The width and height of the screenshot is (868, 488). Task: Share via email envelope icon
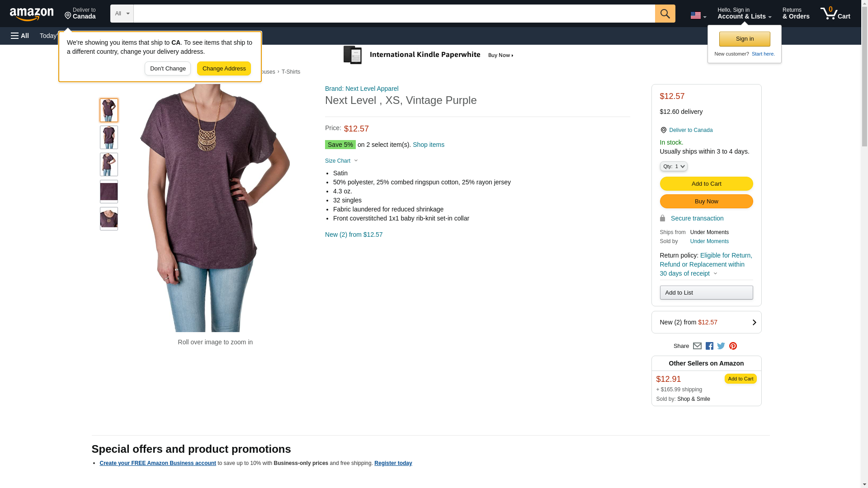click(697, 346)
